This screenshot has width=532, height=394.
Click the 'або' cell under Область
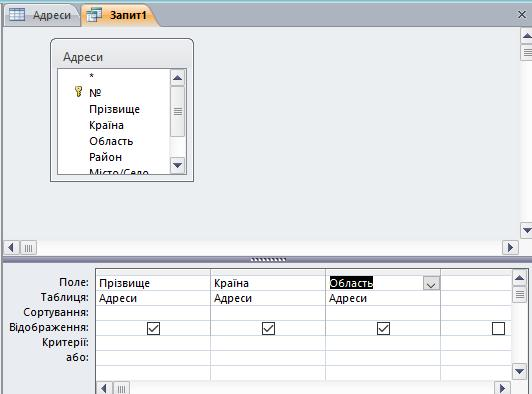[383, 358]
